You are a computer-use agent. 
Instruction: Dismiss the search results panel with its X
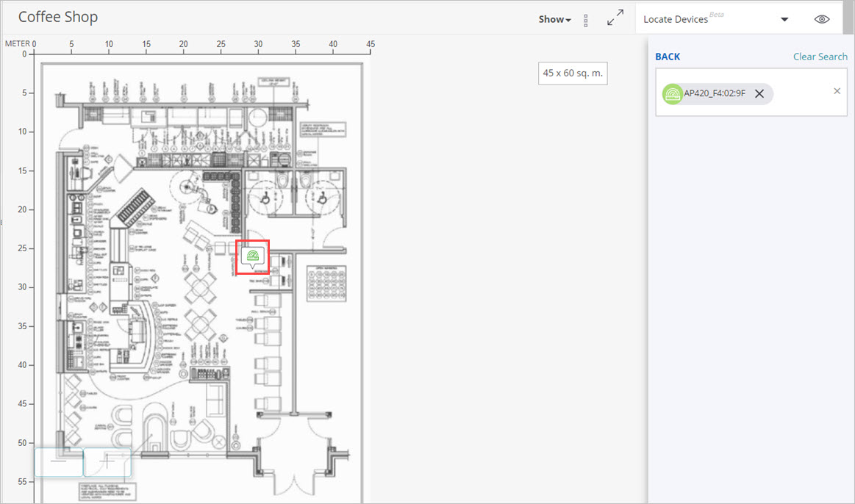point(836,90)
